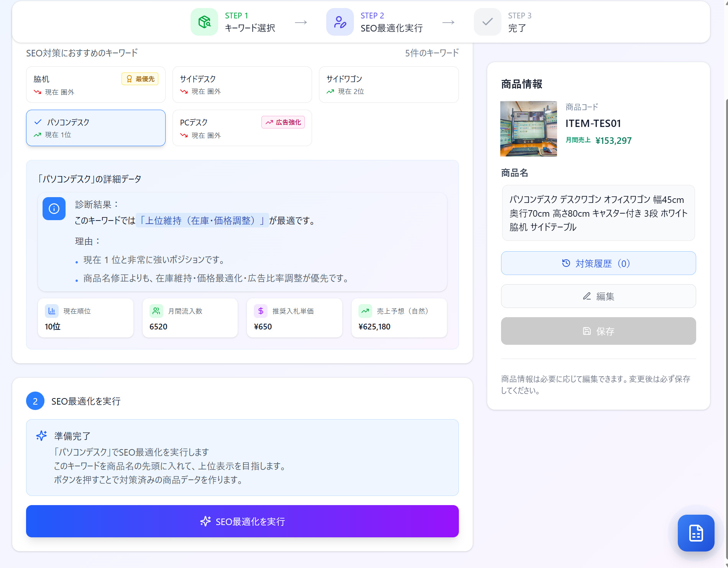This screenshot has height=568, width=728.
Task: Click the STEP 3 checkmark icon
Action: coord(487,22)
